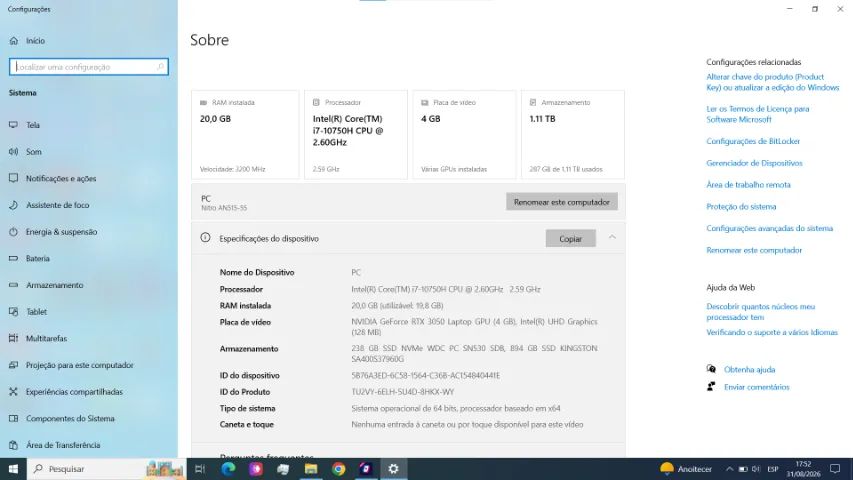Screen dimensions: 853x480
Task: Open File Explorer from taskbar
Action: tap(311, 469)
